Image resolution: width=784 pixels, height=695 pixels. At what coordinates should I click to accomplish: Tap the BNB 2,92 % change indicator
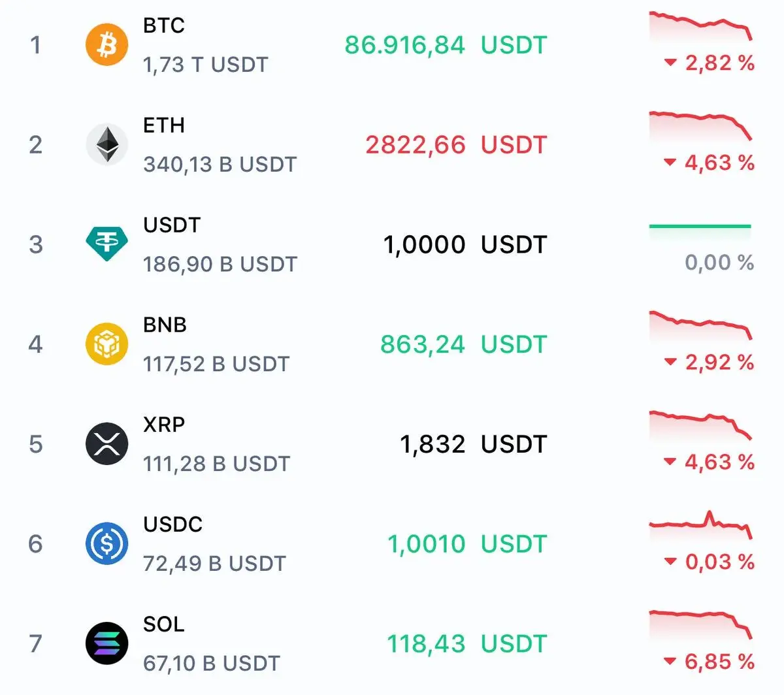710,363
